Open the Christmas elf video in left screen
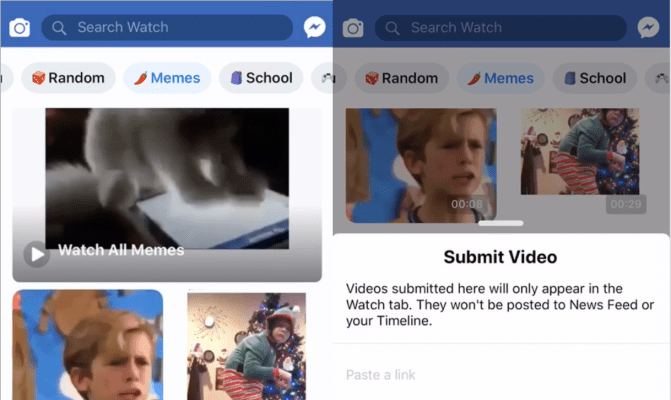 point(246,347)
